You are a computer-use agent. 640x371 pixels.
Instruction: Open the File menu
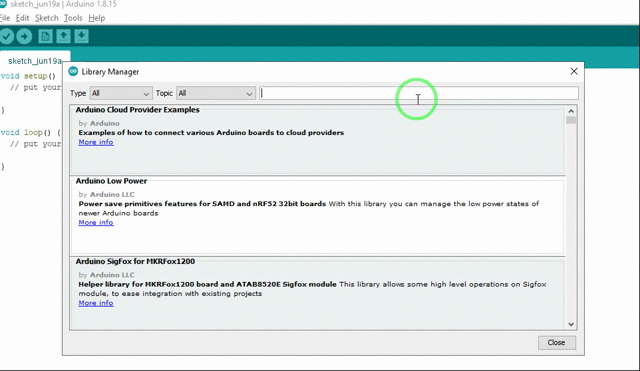pos(5,18)
